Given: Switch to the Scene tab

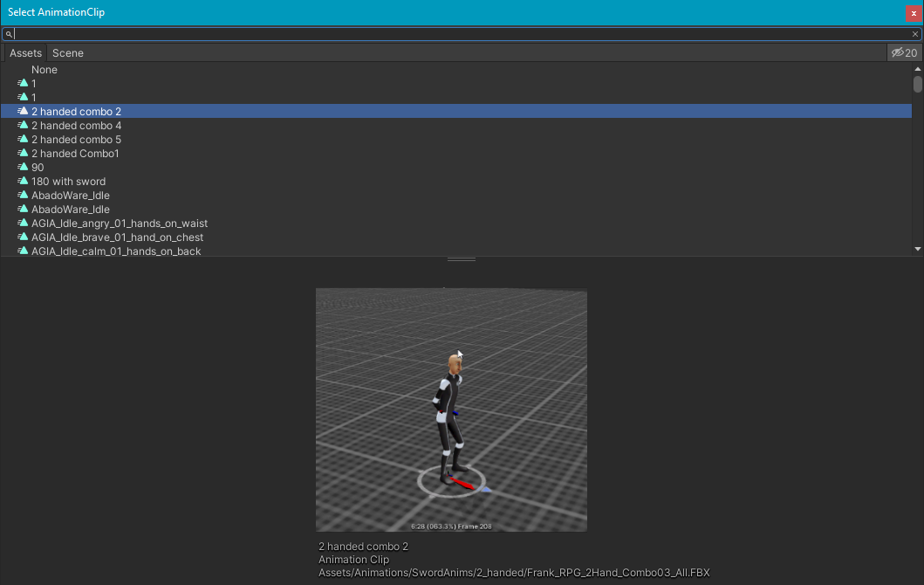Looking at the screenshot, I should [67, 52].
